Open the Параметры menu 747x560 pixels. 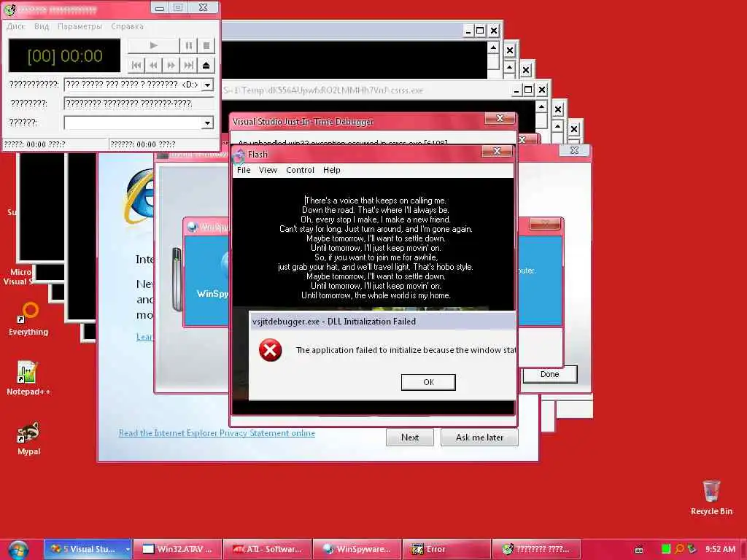(x=80, y=26)
